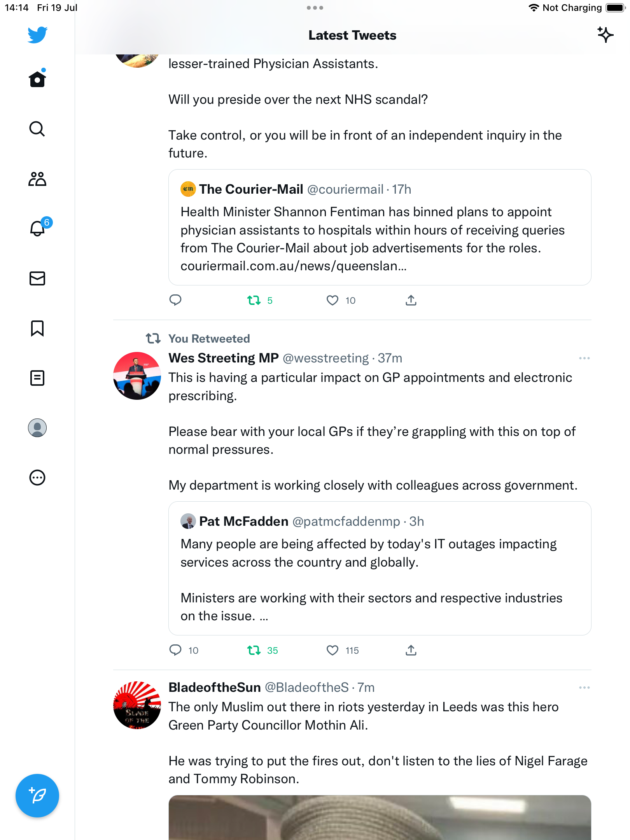Open more options on Wes Streeting tweet
This screenshot has height=840, width=630.
[x=584, y=358]
